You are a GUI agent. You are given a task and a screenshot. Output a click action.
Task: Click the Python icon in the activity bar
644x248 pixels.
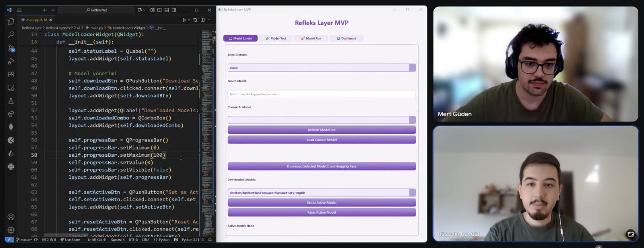point(11,166)
